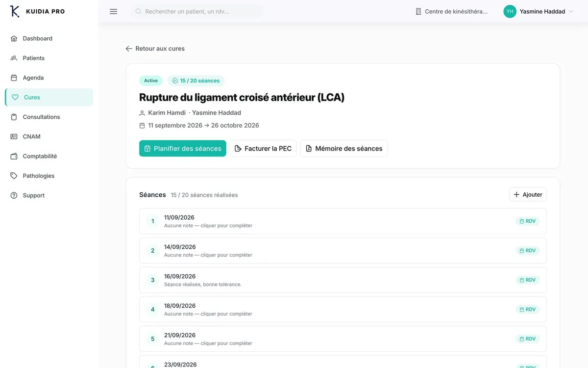Toggle the hamburger sidebar menu icon
The image size is (588, 368).
coord(114,11)
